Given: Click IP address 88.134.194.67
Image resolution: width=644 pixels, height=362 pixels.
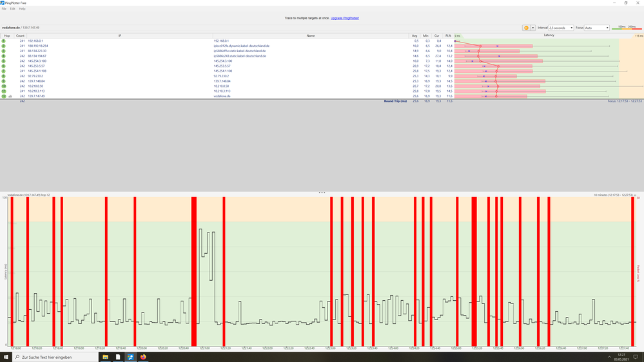Looking at the screenshot, I should (37, 56).
